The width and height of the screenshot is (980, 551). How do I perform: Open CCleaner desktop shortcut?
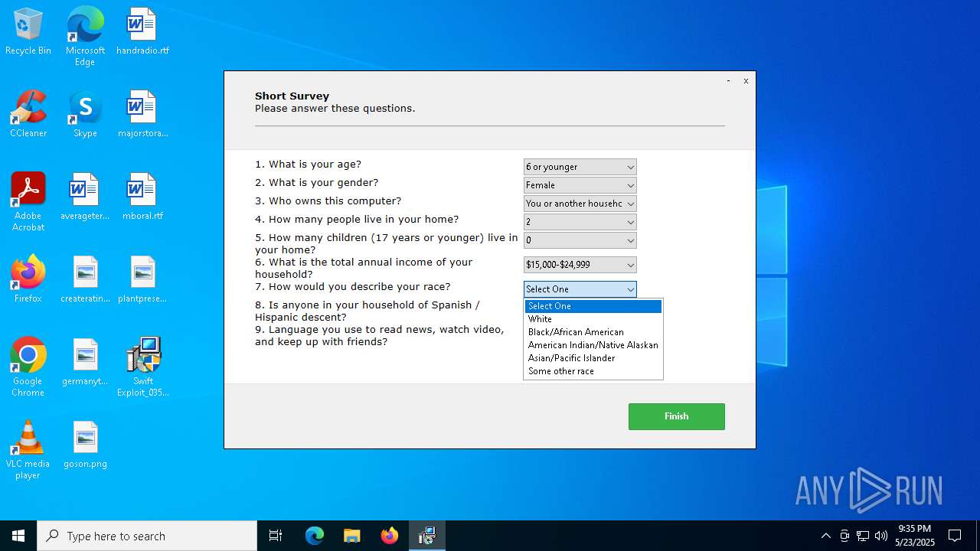28,114
